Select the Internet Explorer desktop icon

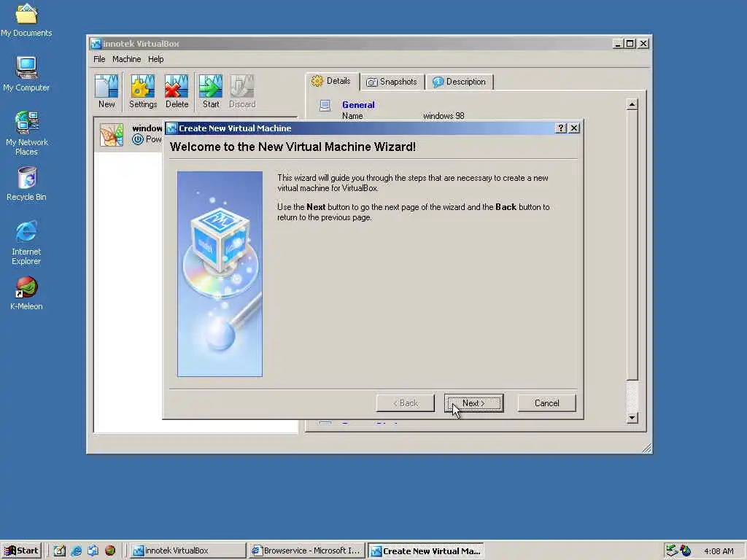coord(26,243)
